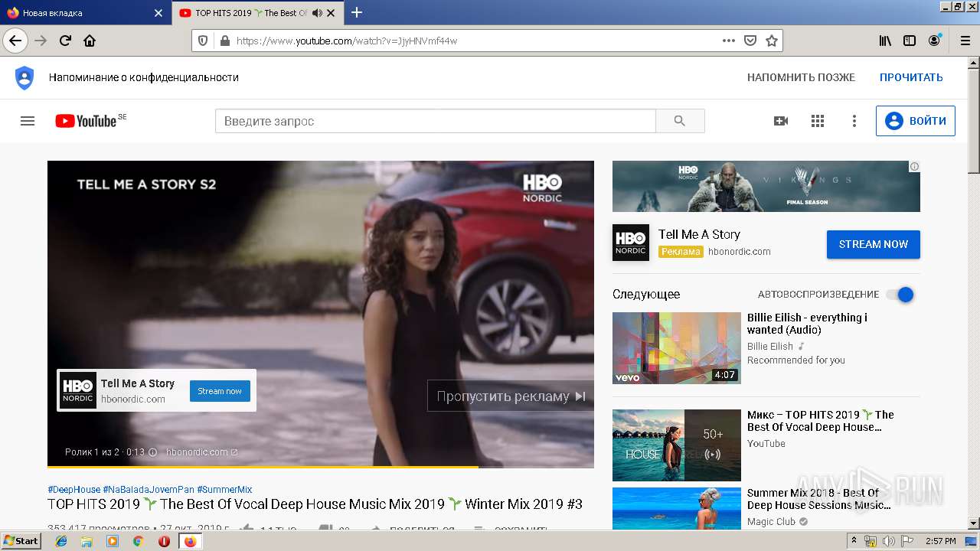Show hidden system tray icons arrow
This screenshot has height=551, width=980.
pos(854,541)
